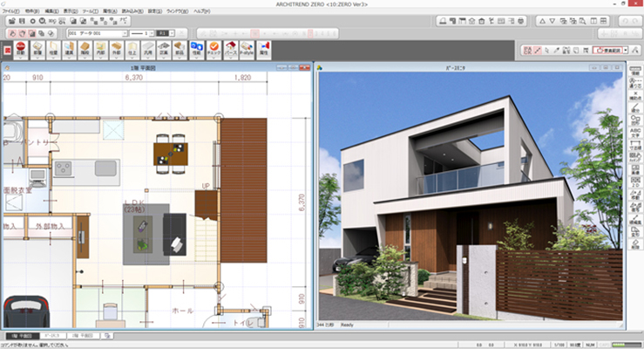Viewport: 644px width, 349px height.
Task: Click the 部品 parts tool icon
Action: tap(178, 50)
